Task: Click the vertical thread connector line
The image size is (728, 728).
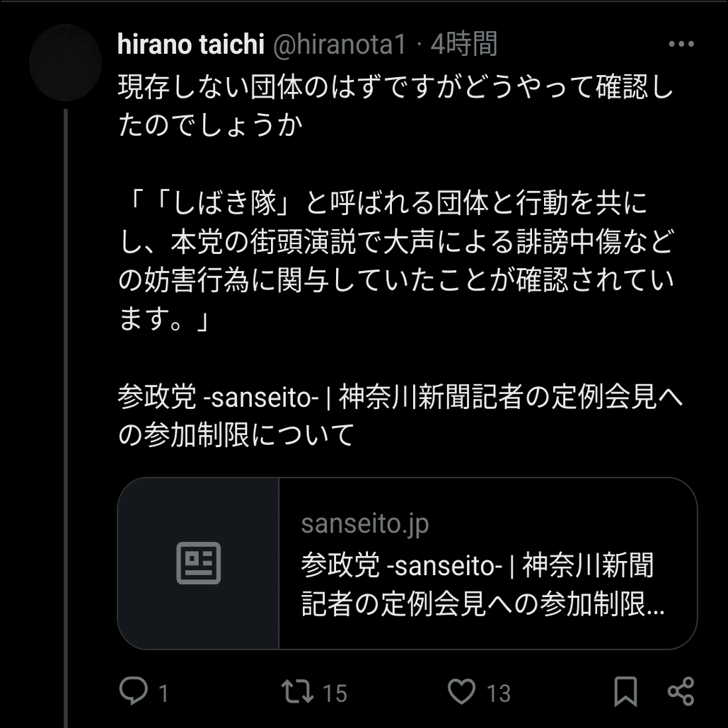Action: pyautogui.click(x=65, y=424)
